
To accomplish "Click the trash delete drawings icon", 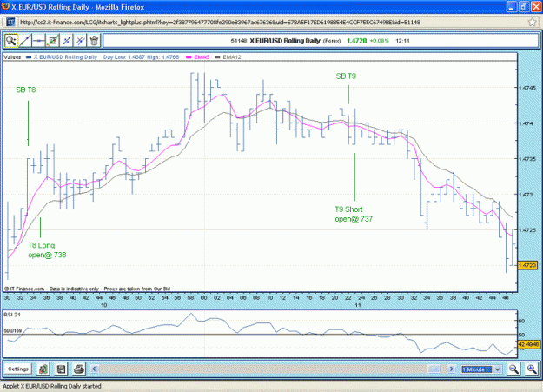I will (x=94, y=41).
